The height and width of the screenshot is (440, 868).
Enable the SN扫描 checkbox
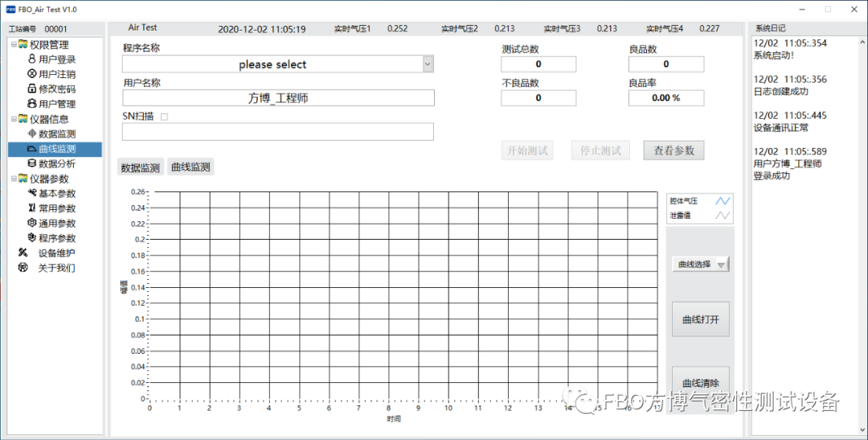point(164,117)
